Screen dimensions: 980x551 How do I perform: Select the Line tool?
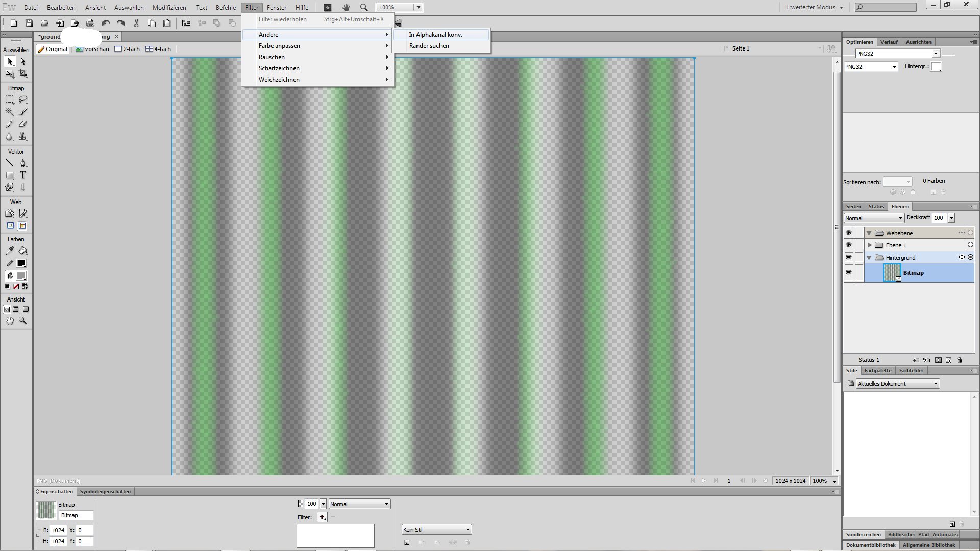tap(10, 163)
